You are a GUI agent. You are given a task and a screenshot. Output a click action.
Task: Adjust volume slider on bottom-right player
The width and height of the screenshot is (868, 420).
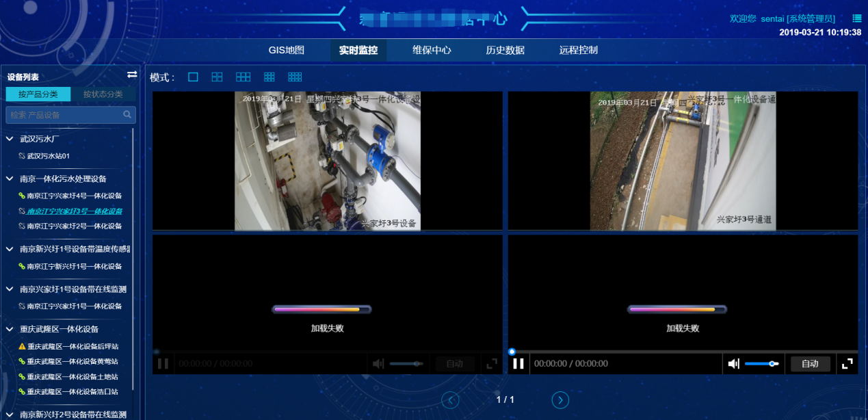761,364
